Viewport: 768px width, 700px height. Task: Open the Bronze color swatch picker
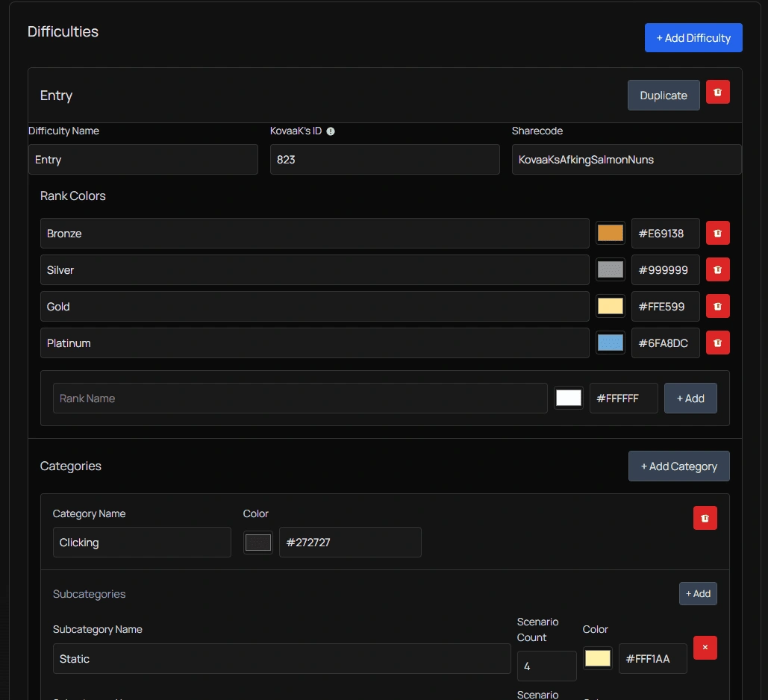[x=610, y=233]
